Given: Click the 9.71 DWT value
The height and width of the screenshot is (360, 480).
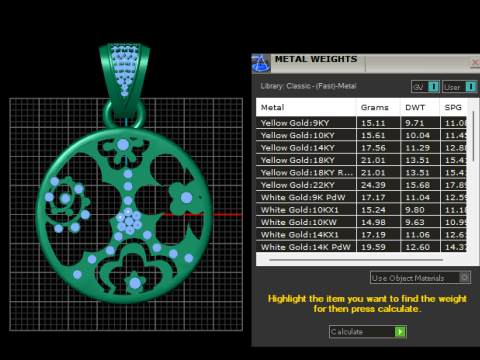Looking at the screenshot, I should coord(415,123).
